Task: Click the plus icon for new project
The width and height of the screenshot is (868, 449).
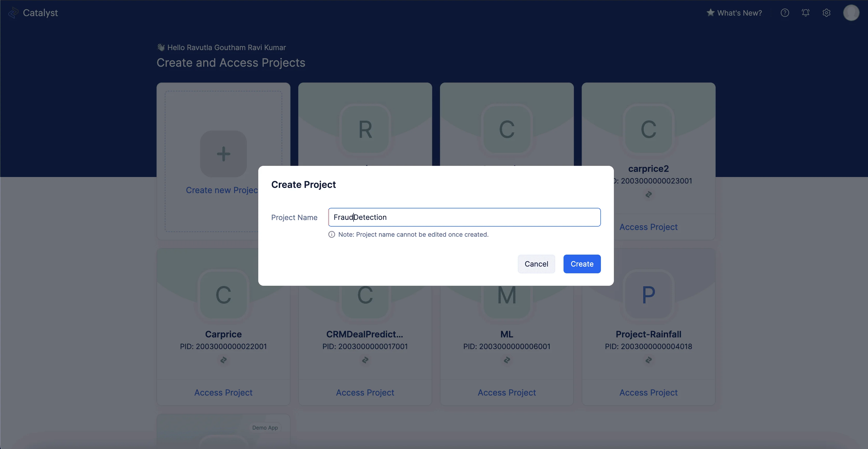Action: 223,154
